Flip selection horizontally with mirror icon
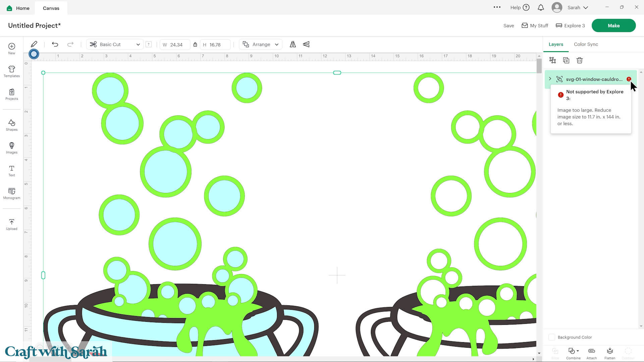This screenshot has width=644, height=362. click(293, 44)
